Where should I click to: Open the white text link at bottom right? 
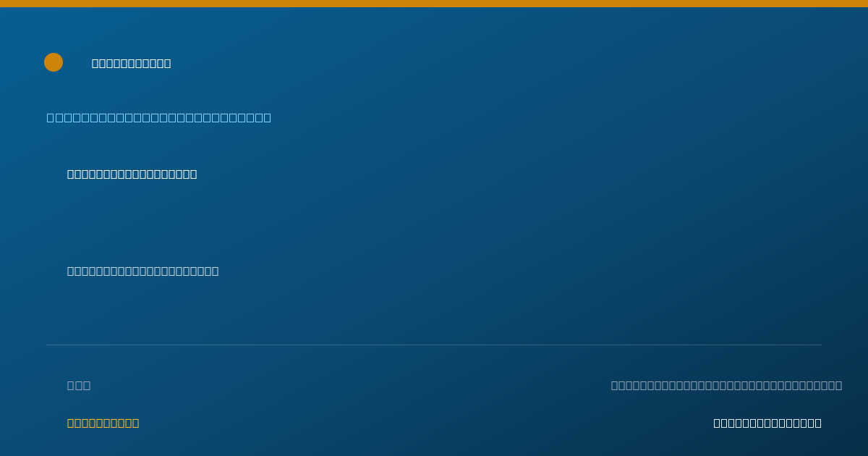(767, 423)
